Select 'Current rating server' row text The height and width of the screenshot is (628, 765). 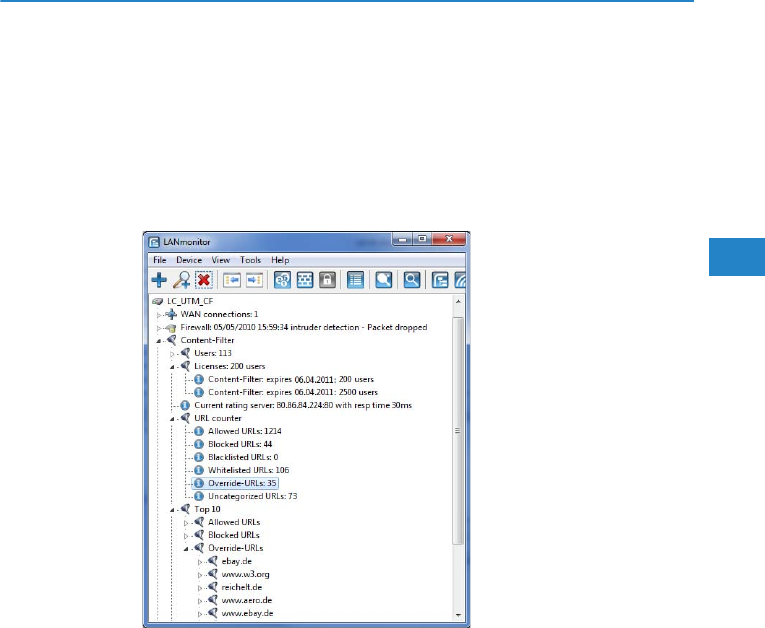303,405
